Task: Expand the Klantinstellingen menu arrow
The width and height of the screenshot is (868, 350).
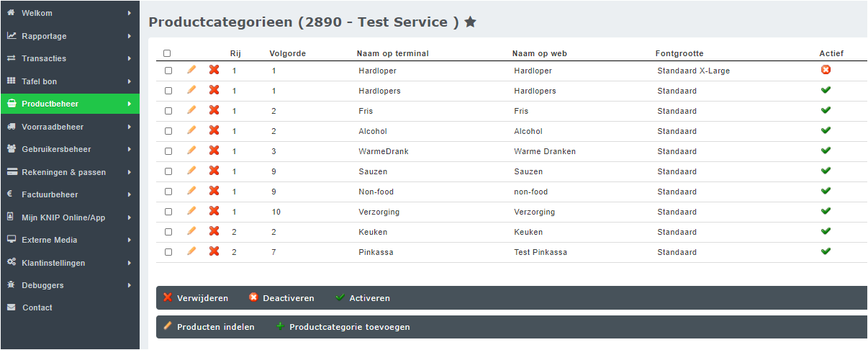Action: pos(130,263)
